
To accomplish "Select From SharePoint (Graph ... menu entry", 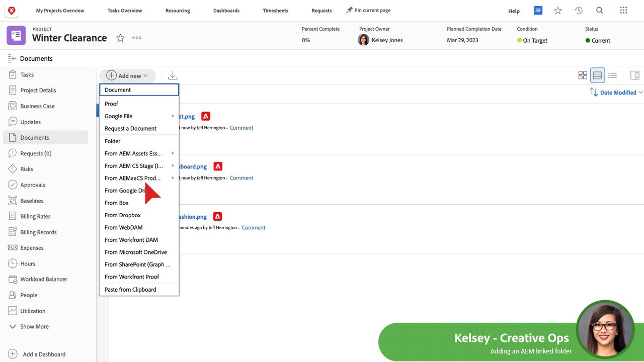I will 139,264.
